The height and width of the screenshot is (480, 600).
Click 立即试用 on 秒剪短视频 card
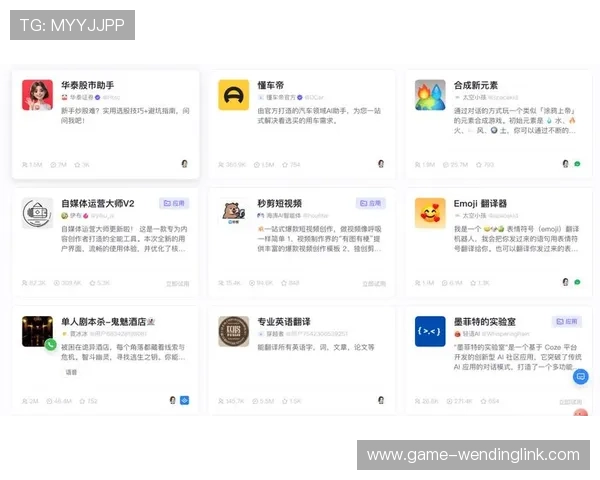click(x=374, y=284)
